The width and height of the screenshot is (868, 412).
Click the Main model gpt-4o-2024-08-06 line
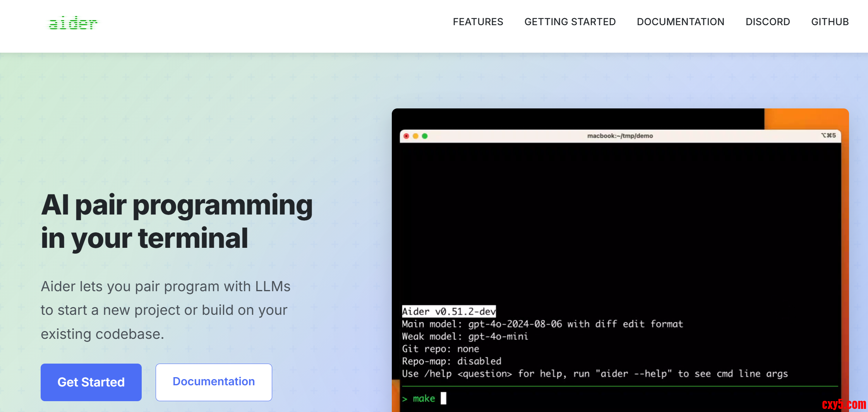click(542, 324)
